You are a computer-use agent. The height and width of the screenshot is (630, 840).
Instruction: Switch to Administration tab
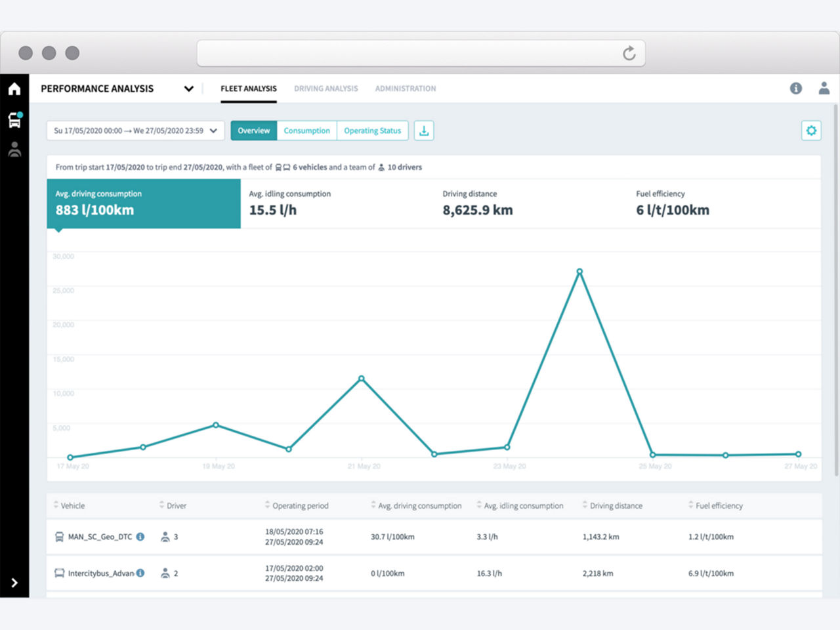(x=405, y=89)
